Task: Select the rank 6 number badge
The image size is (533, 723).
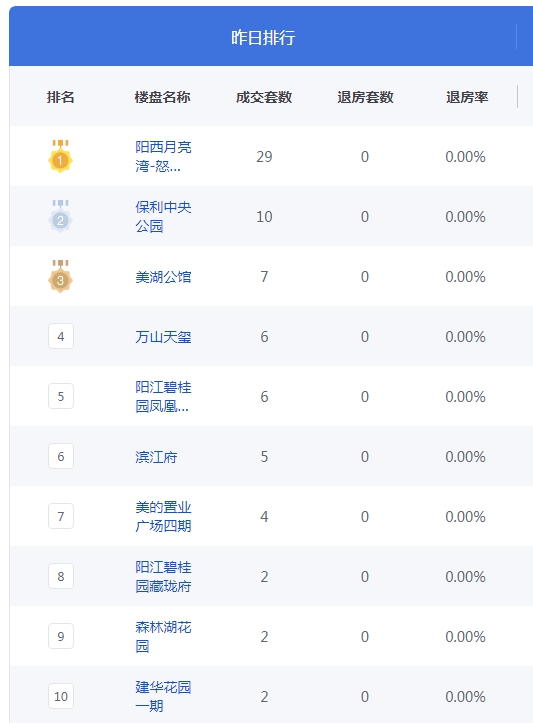Action: (x=61, y=456)
